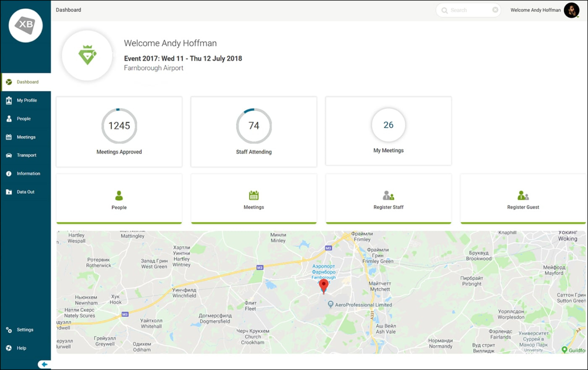This screenshot has width=588, height=370.
Task: Open the Meetings Approved card
Action: 119,132
